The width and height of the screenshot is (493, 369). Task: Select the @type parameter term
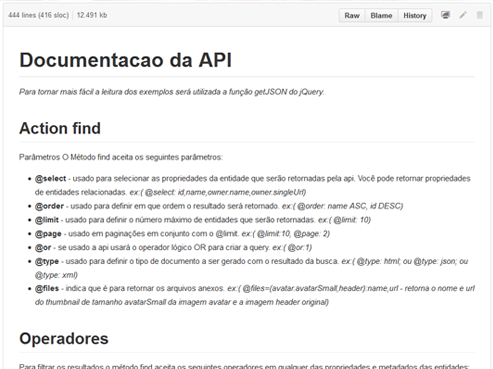(47, 261)
